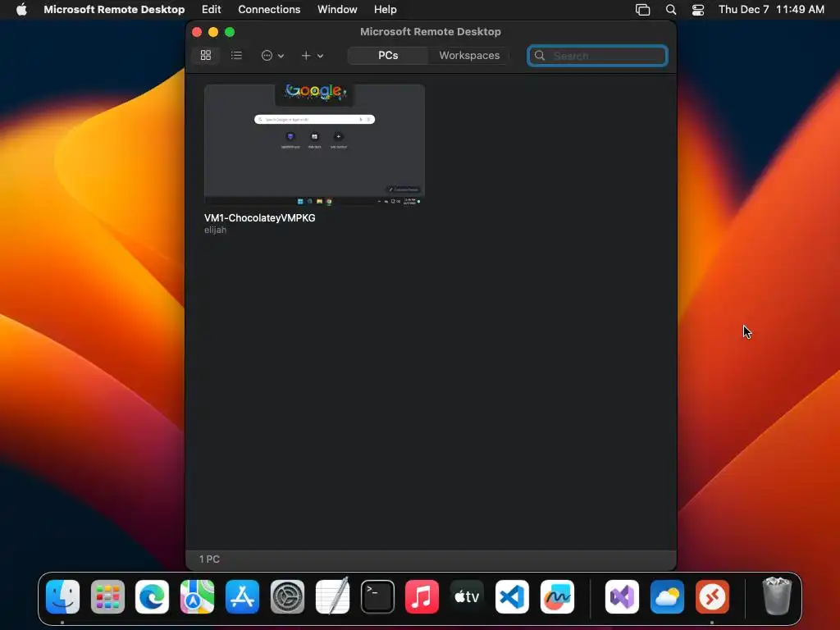Open Finder from the Dock
840x630 pixels.
coord(62,596)
